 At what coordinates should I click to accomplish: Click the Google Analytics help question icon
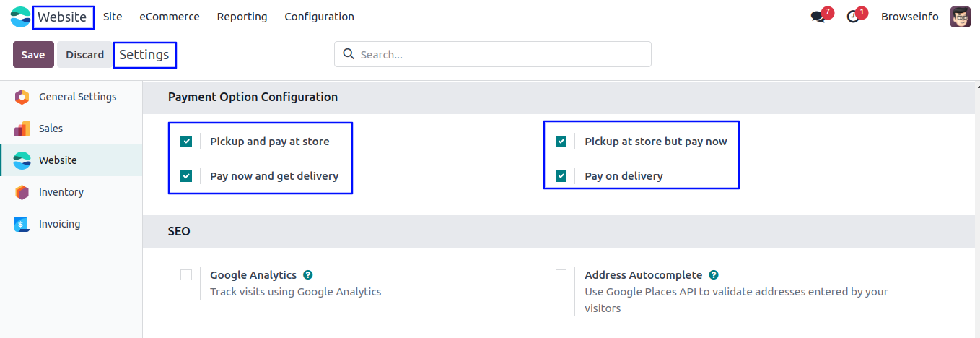tap(308, 275)
